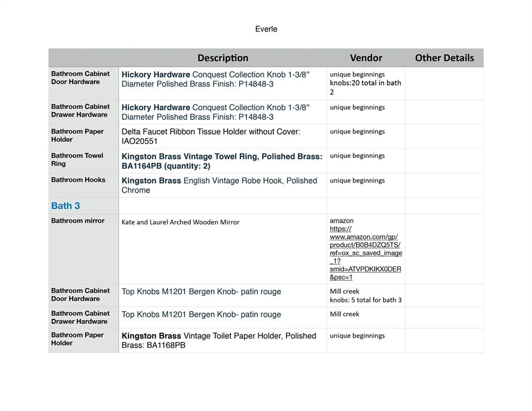Click vendor cell 'knobs:20 total in bath 2'

tap(366, 87)
